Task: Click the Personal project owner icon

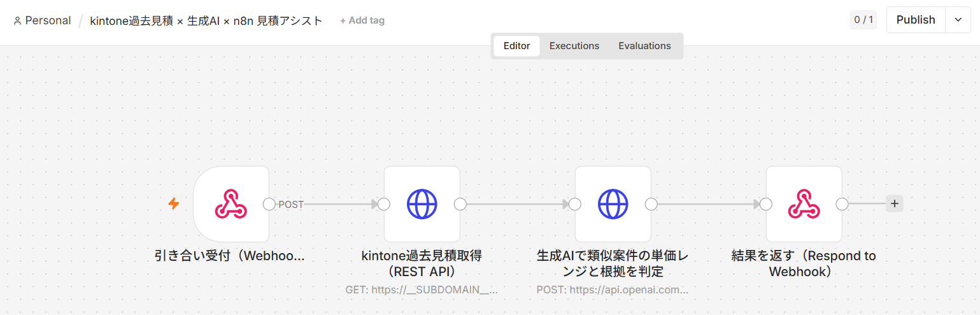Action: (17, 20)
